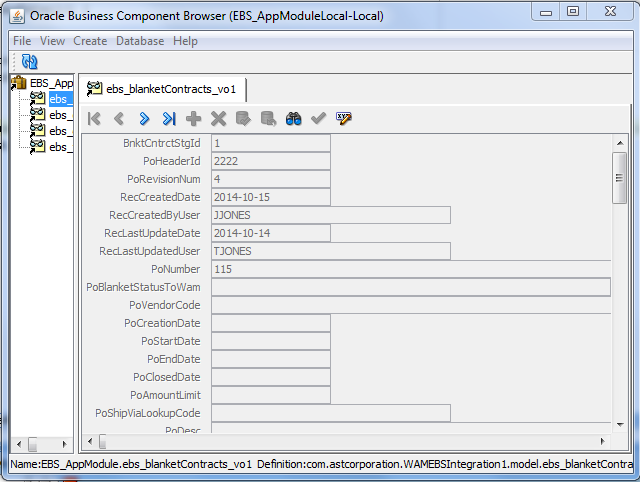Minimize the Business Component Browser window
Image resolution: width=640 pixels, height=482 pixels.
[546, 12]
